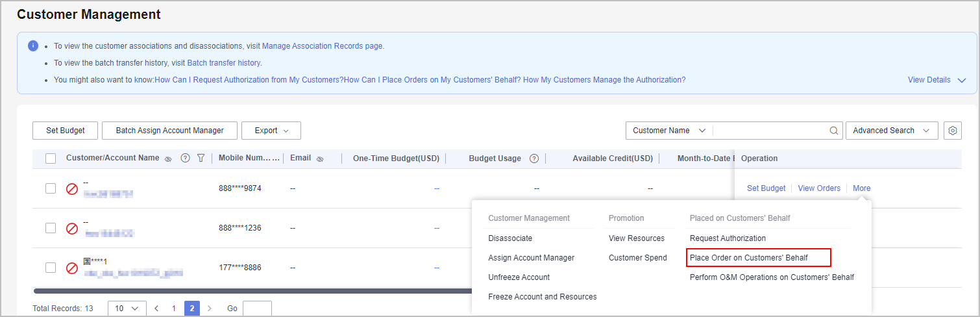Go to the previous page arrow
This screenshot has width=980, height=317.
pos(156,309)
